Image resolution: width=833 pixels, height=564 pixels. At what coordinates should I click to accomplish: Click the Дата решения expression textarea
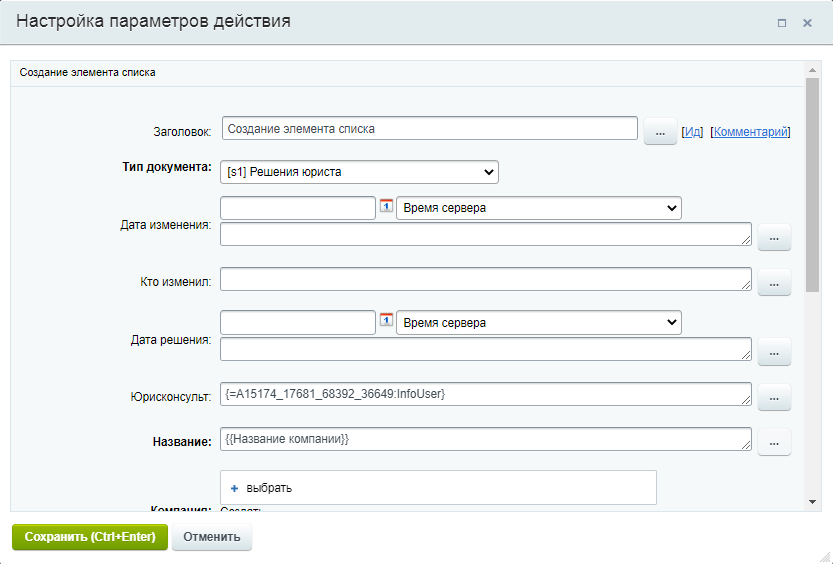point(486,349)
